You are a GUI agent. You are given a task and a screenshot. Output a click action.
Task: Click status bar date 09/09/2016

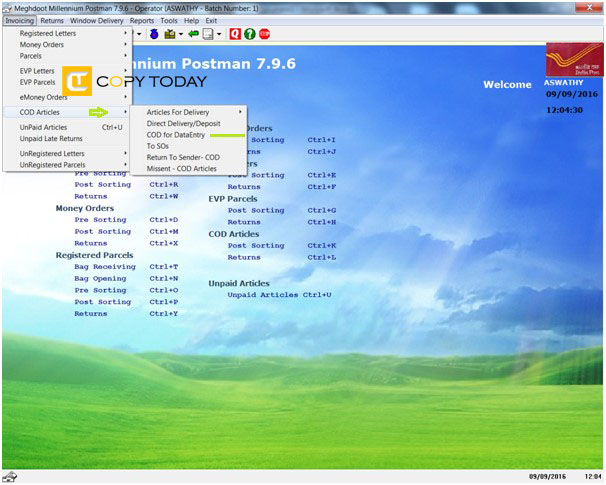[x=547, y=476]
